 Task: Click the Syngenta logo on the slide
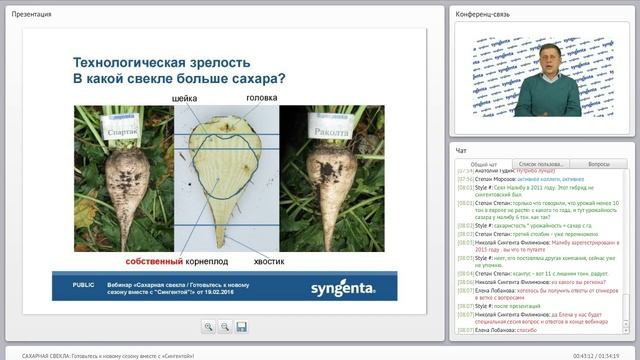pyautogui.click(x=343, y=288)
